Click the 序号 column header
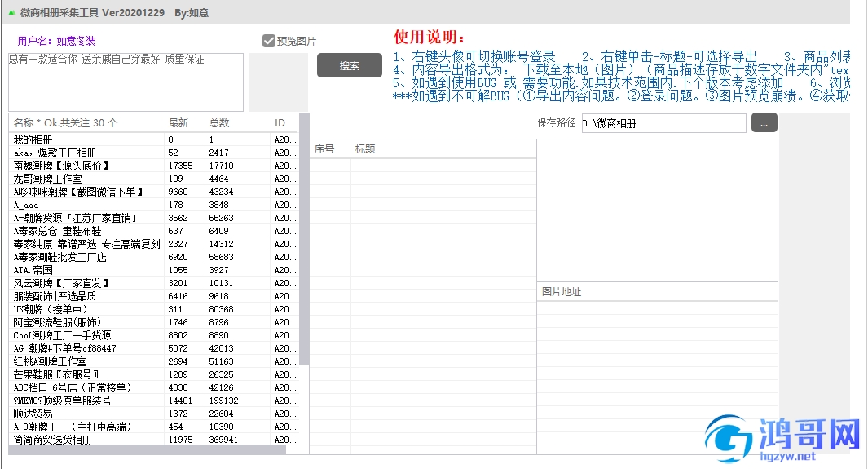Viewport: 868px width, 469px height. [x=330, y=149]
